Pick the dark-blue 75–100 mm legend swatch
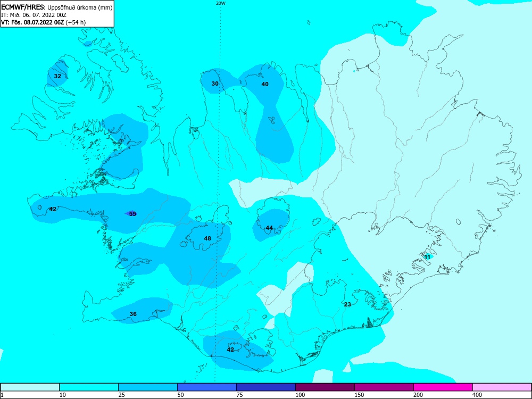Image resolution: width=532 pixels, height=399 pixels. point(266,387)
